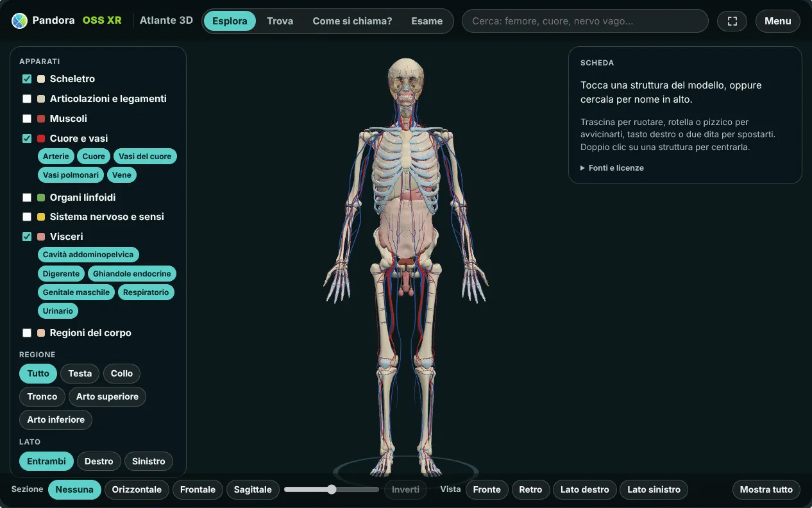Select Entrambi side option

(46, 461)
